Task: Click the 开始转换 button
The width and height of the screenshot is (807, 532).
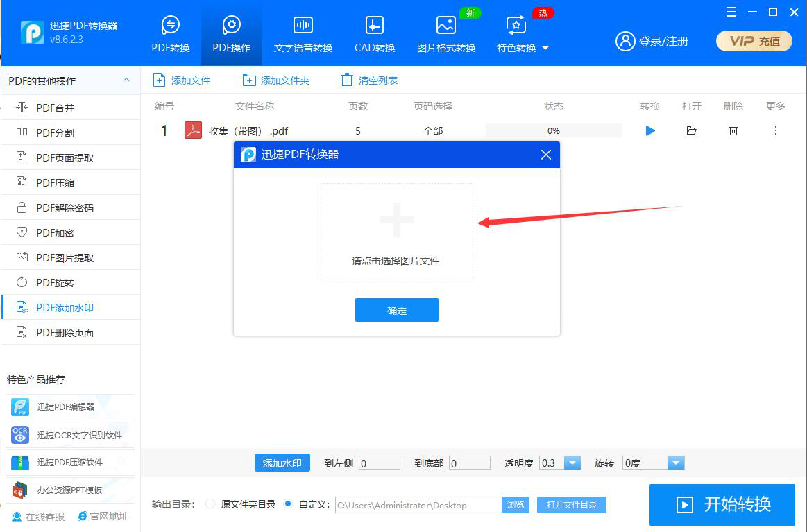Action: 722,504
